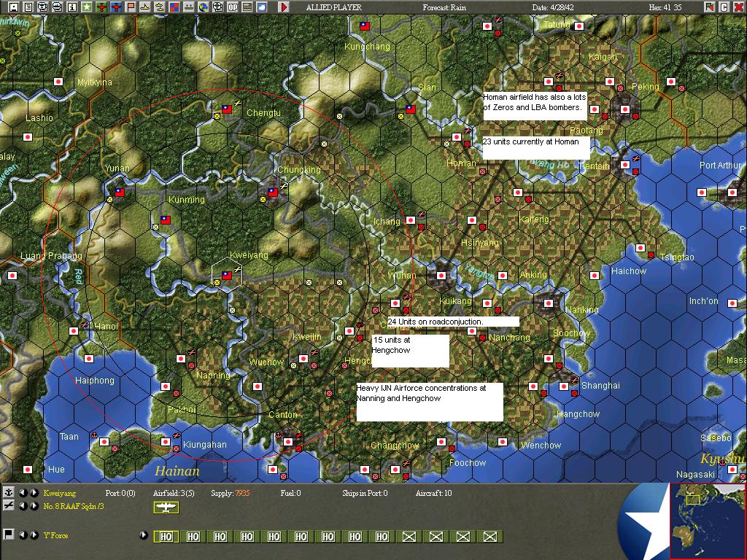Image resolution: width=747 pixels, height=560 pixels.
Task: Select the red plane on green icon
Action: (101, 7)
